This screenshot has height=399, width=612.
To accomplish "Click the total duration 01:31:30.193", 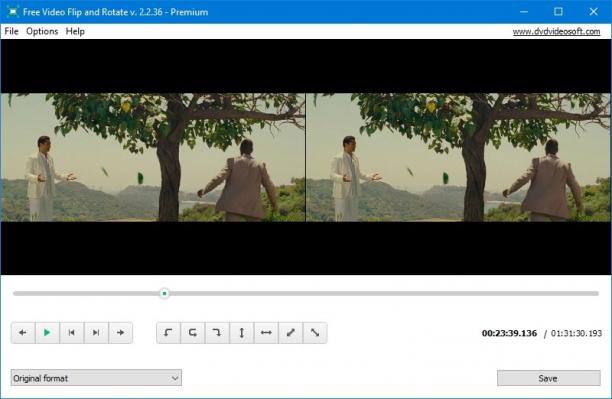I will click(576, 333).
